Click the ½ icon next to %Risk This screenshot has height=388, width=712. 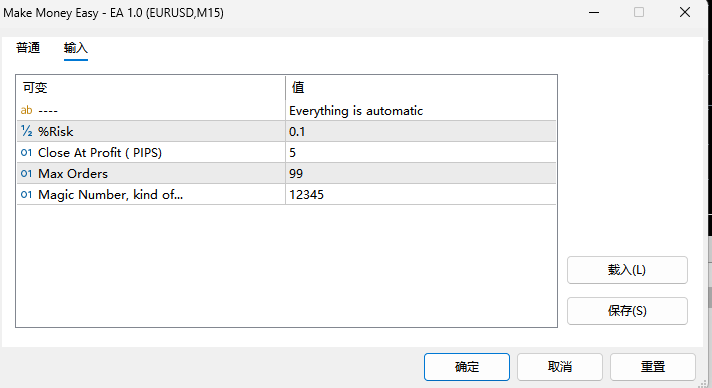point(26,131)
